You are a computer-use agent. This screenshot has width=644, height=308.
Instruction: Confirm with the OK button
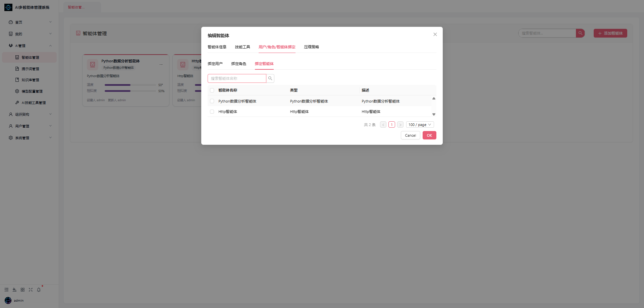click(429, 135)
